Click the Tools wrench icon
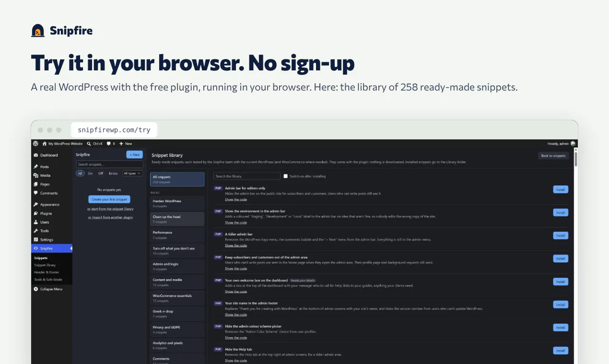Screen dimensions: 609x364 [36, 231]
